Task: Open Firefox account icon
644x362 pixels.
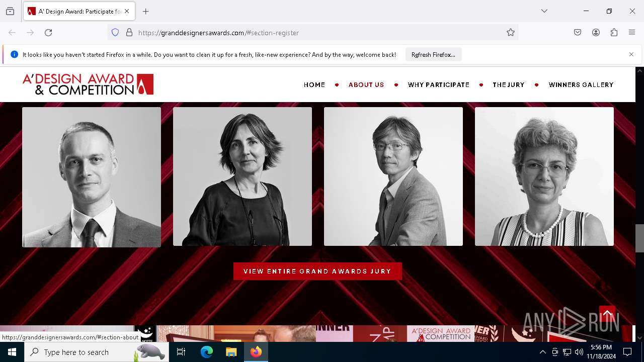Action: point(596,33)
